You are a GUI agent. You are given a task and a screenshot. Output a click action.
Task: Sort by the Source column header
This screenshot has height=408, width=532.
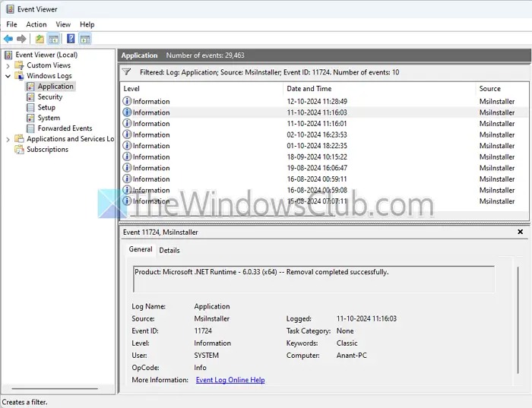pos(502,89)
